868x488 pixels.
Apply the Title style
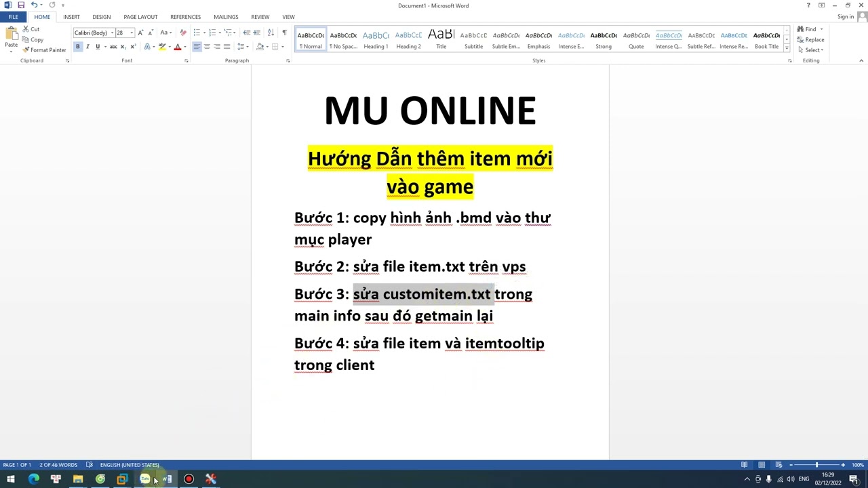pyautogui.click(x=441, y=40)
